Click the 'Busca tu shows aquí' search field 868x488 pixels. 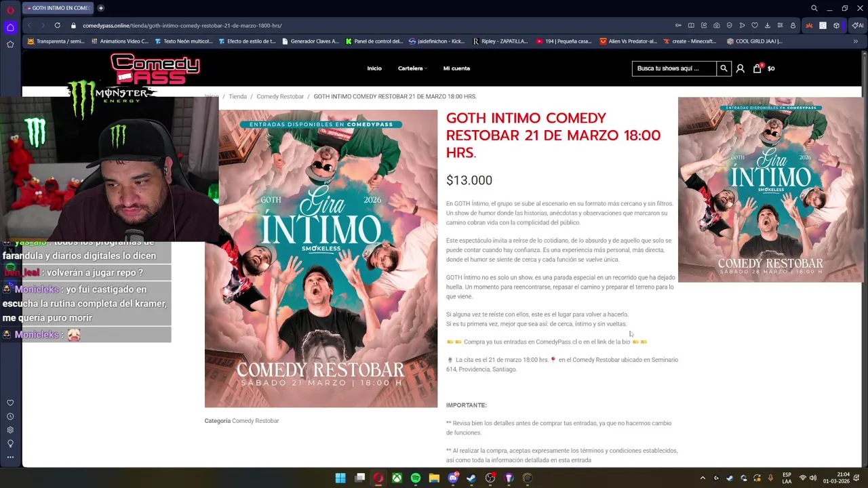pyautogui.click(x=674, y=68)
